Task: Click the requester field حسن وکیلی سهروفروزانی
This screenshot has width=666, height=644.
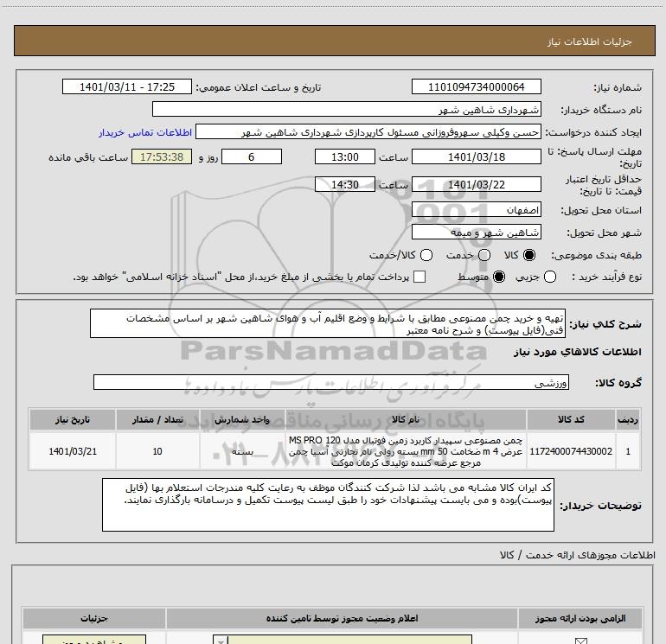Action: point(368,132)
